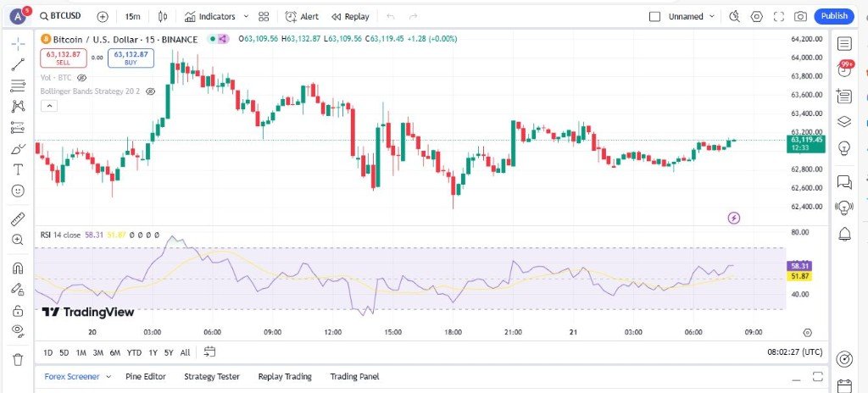This screenshot has height=393, width=868.
Task: Publish the chart idea
Action: tap(834, 16)
